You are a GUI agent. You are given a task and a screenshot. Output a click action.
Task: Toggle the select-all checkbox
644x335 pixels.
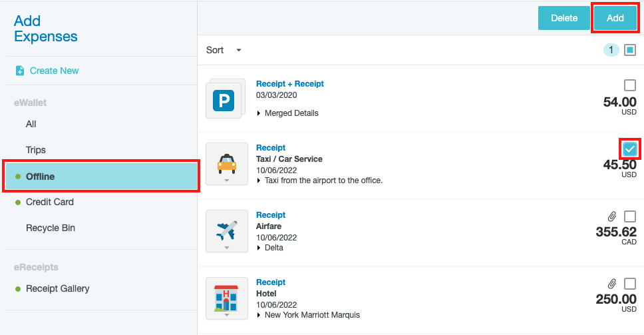coord(630,50)
